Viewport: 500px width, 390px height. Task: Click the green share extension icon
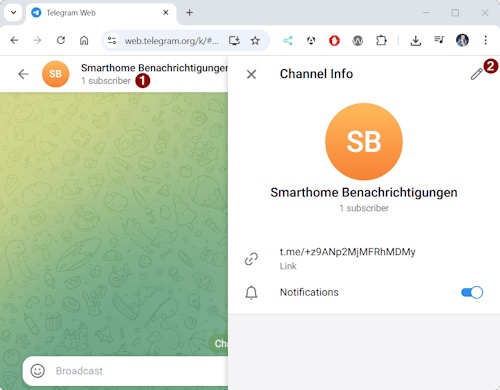tap(288, 41)
